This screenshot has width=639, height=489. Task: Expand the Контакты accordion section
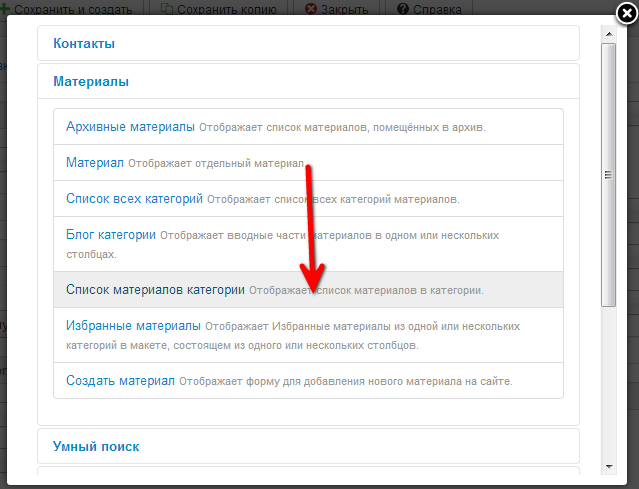click(x=84, y=44)
